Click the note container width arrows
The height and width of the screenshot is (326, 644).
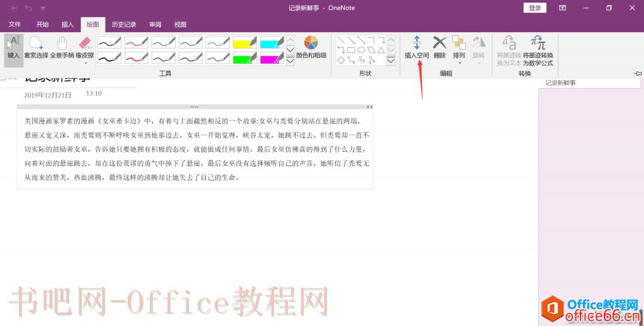tap(370, 107)
